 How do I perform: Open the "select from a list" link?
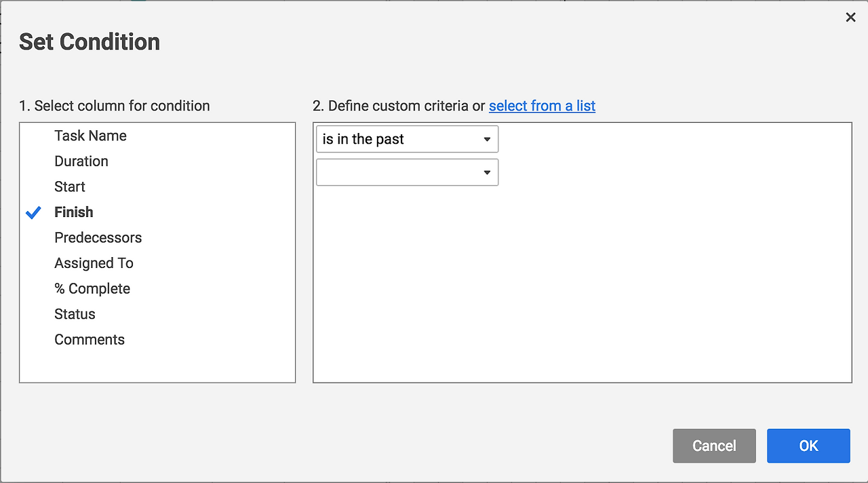[542, 106]
